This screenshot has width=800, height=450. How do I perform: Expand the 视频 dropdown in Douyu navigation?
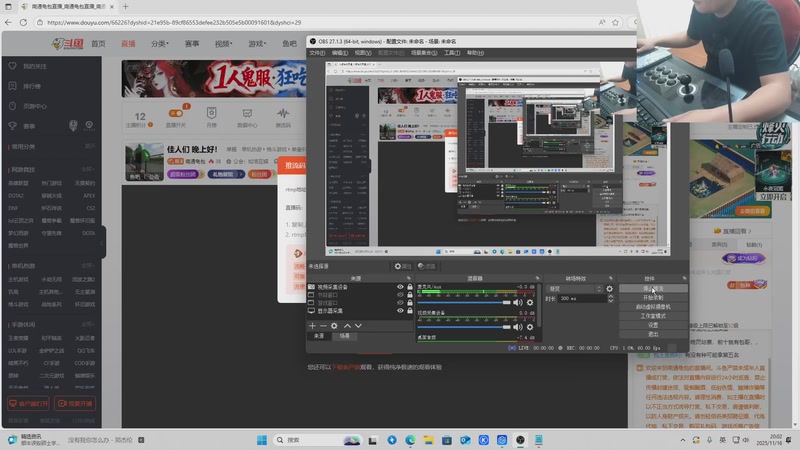223,44
